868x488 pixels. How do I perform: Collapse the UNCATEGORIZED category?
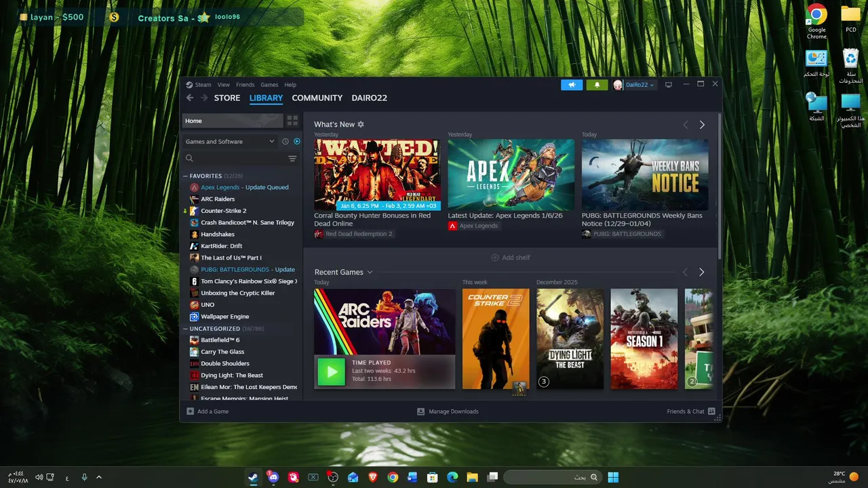[186, 329]
